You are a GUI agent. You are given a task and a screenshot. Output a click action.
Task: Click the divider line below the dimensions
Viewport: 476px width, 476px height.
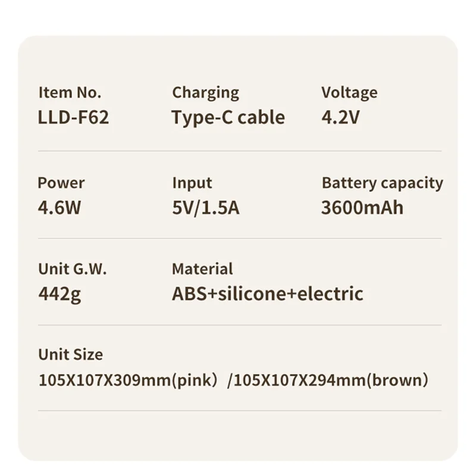239,411
